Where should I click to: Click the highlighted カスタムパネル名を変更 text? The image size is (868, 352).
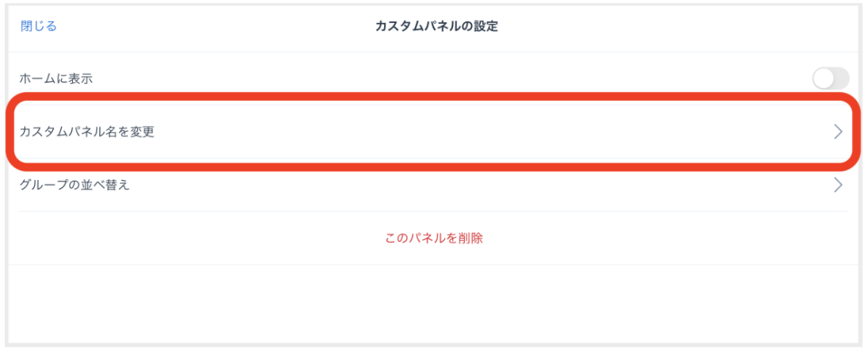tap(87, 132)
